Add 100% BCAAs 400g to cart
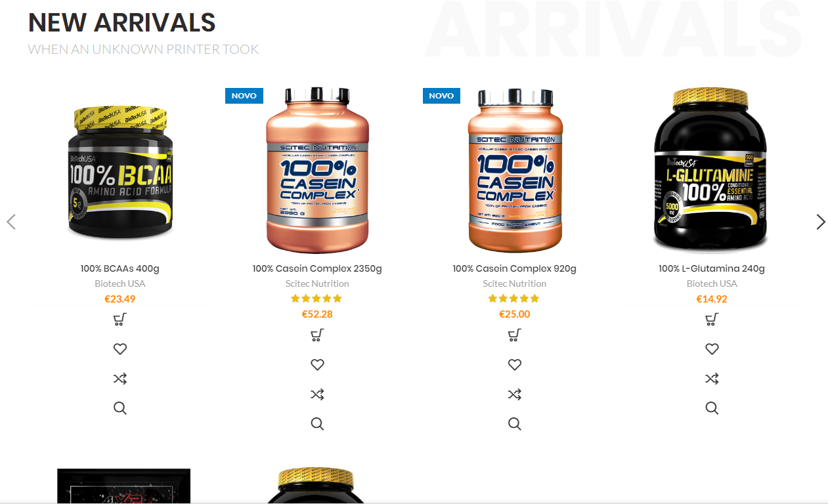The width and height of the screenshot is (828, 504). pos(120,320)
